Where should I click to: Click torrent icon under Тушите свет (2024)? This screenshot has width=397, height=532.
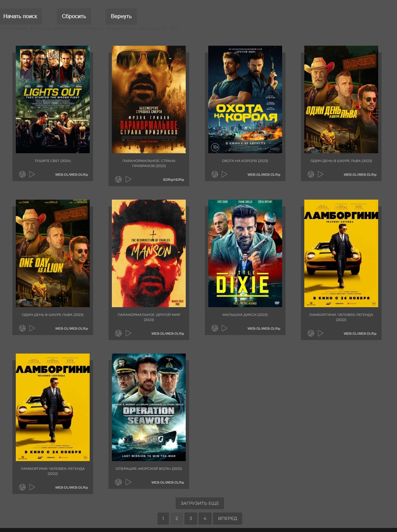(x=22, y=174)
